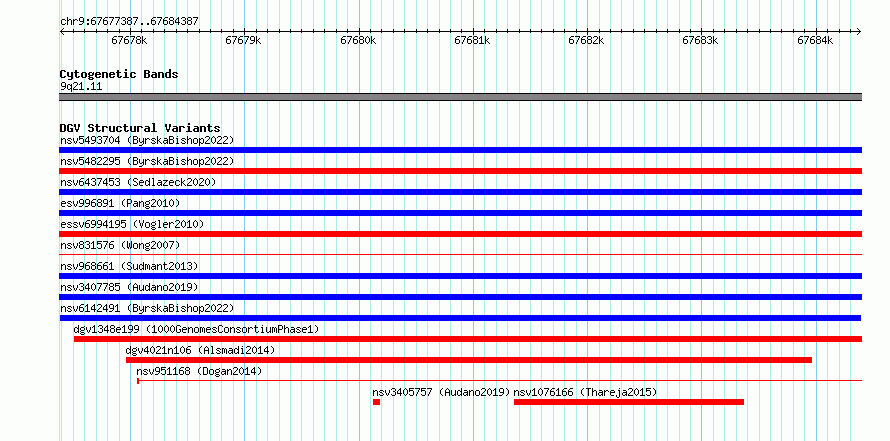Click the Cytogenetic Bands track title
This screenshot has width=890, height=441.
click(119, 74)
